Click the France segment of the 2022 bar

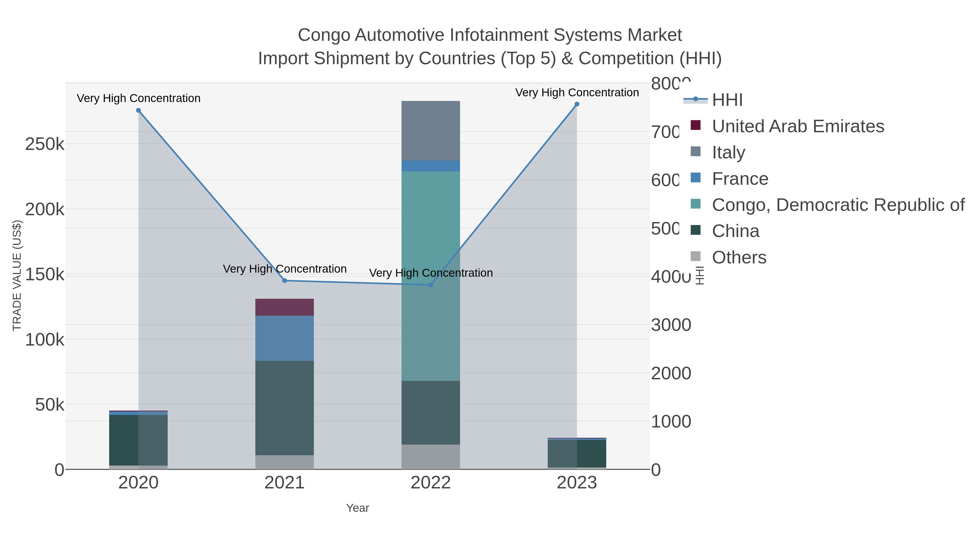431,166
